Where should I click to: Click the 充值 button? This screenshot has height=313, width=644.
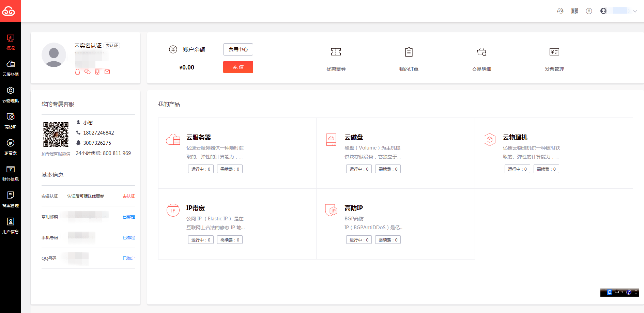click(x=238, y=67)
